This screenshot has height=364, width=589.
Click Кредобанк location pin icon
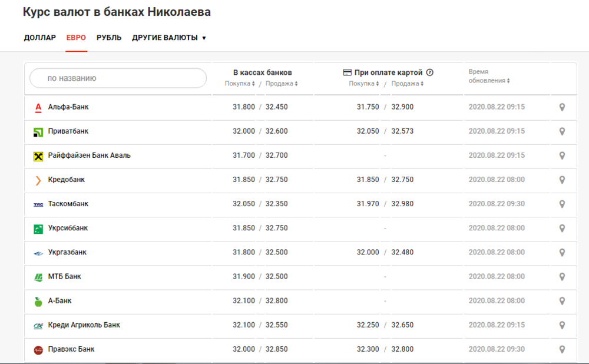[x=562, y=180]
